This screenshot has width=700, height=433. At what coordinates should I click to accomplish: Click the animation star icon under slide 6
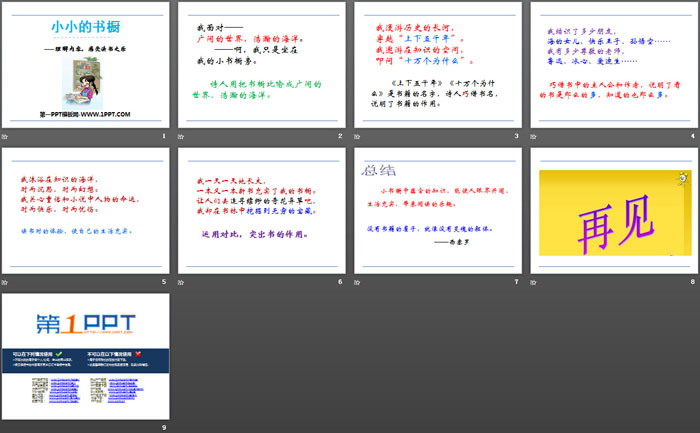tap(184, 281)
